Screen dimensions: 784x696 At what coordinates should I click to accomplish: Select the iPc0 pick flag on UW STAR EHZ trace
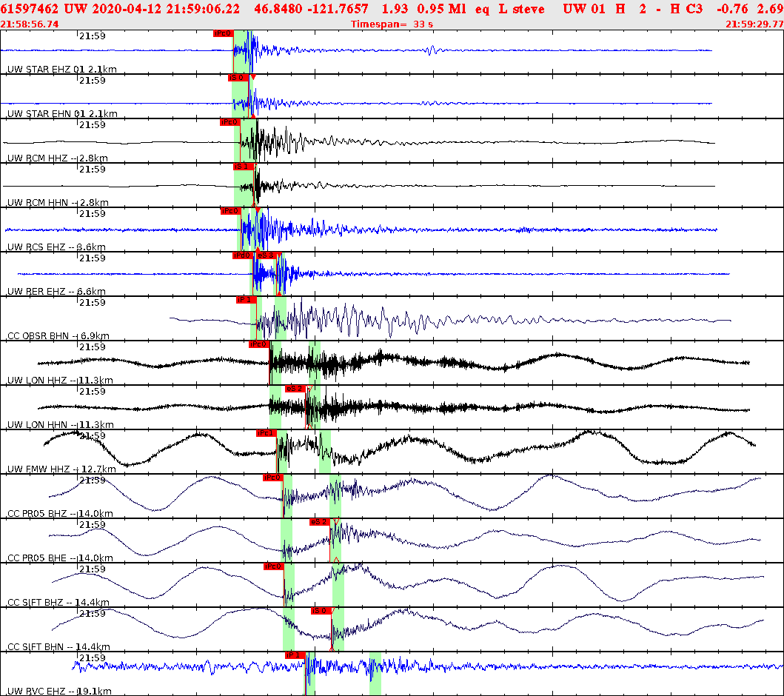222,33
